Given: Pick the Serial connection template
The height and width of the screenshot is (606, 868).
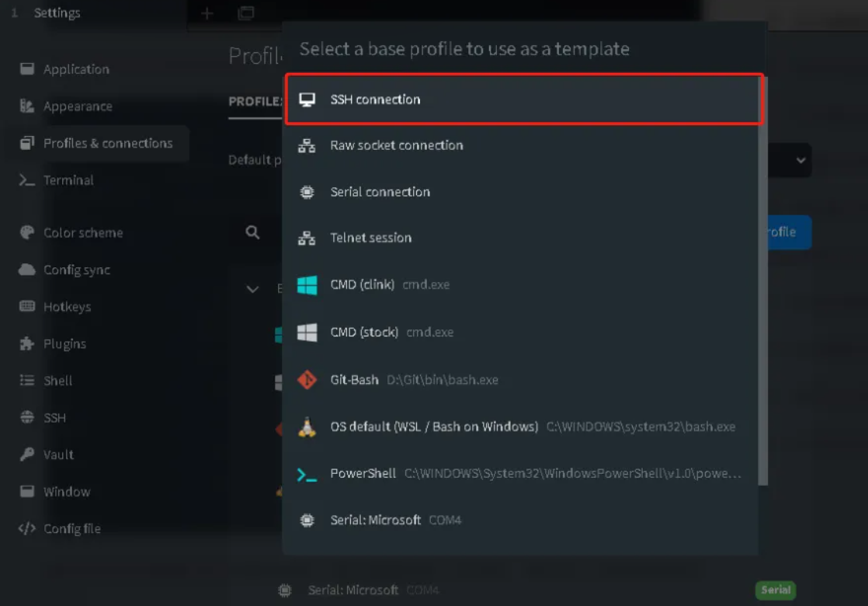Looking at the screenshot, I should click(x=520, y=192).
